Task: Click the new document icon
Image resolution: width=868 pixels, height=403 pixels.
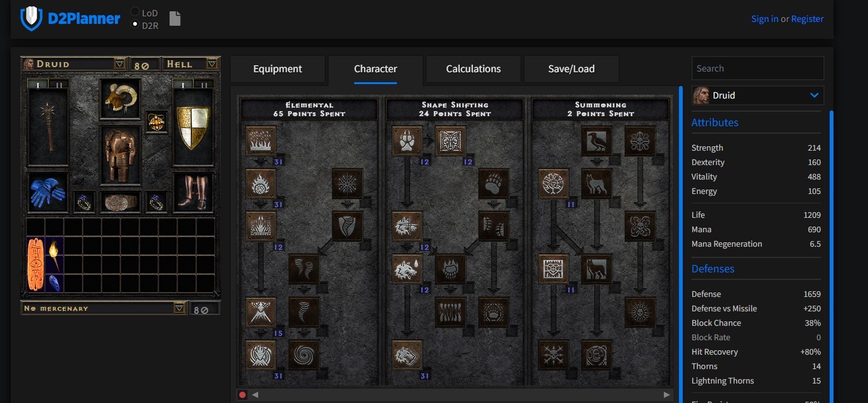Action: [x=175, y=19]
